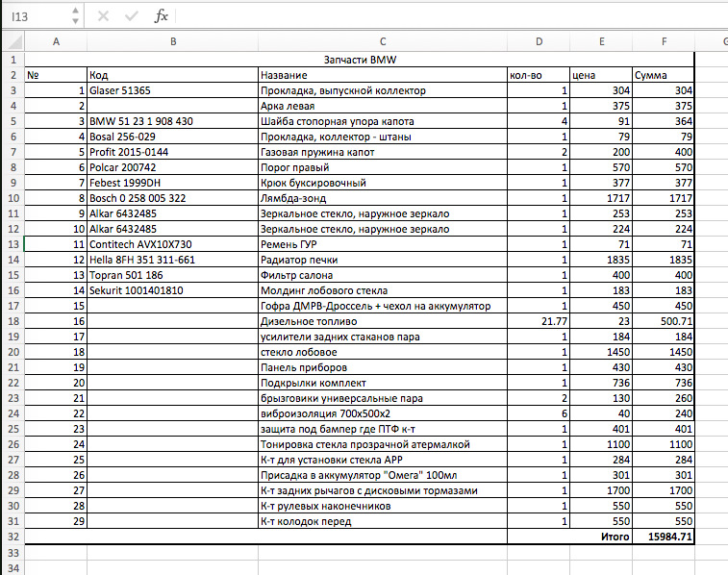The height and width of the screenshot is (575, 728).
Task: Click the Лямбда-зонд cell
Action: 383,198
